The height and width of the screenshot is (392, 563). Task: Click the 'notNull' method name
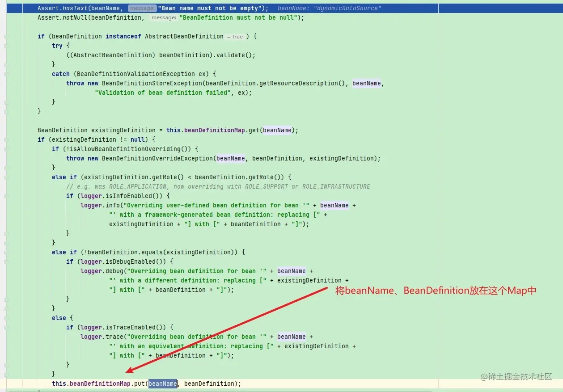point(75,17)
